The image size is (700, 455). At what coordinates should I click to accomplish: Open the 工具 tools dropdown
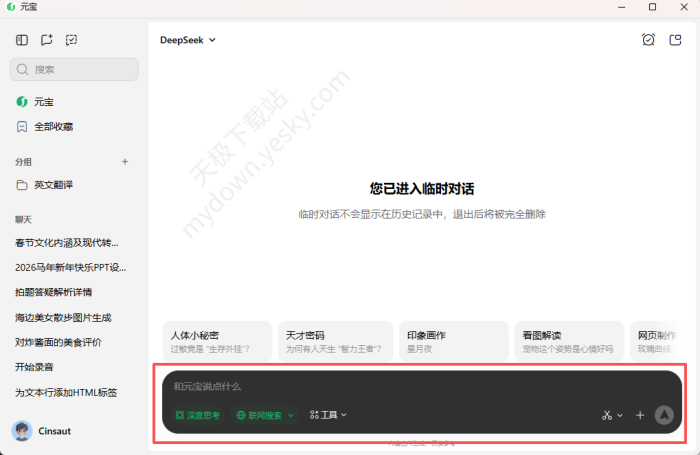pos(328,415)
